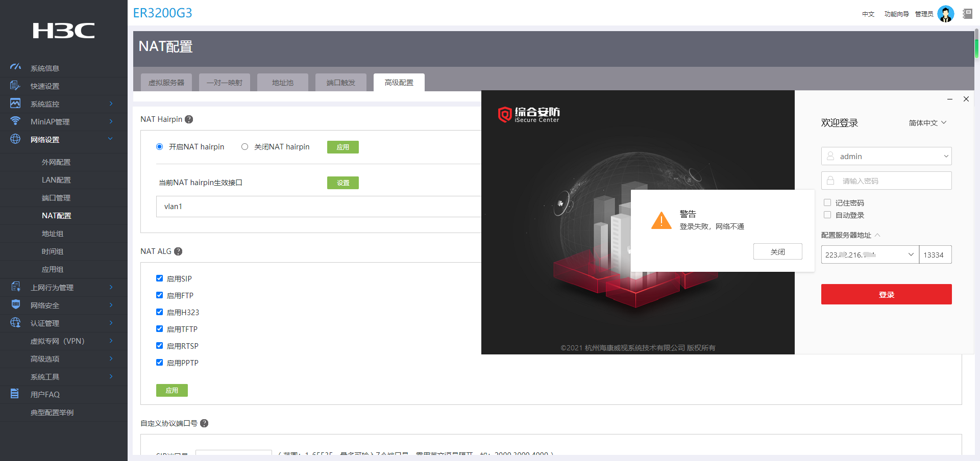Check 自动登录 checkbox
Viewport: 980px width, 461px height.
click(x=827, y=215)
